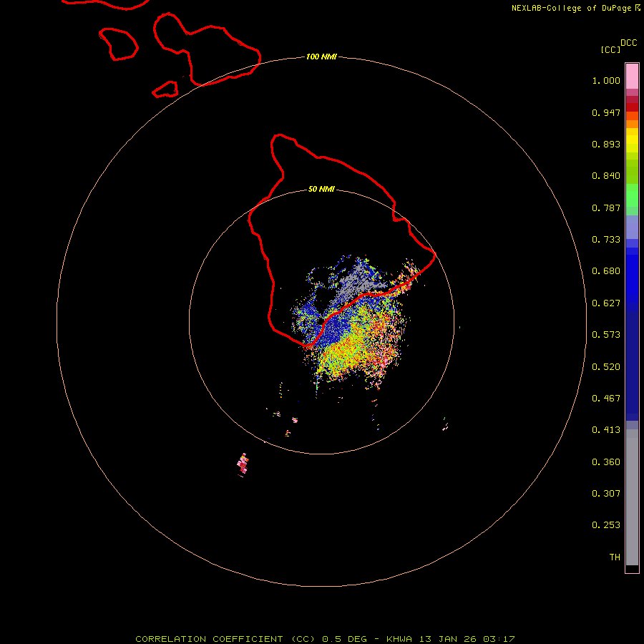Viewport: 644px width, 644px height.
Task: Select the 0.627 scale value
Action: point(606,303)
